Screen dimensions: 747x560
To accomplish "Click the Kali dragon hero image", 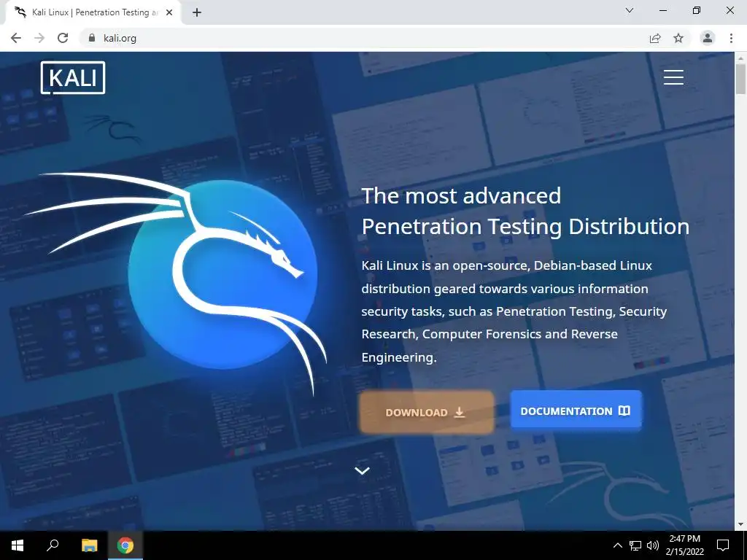I will click(177, 284).
